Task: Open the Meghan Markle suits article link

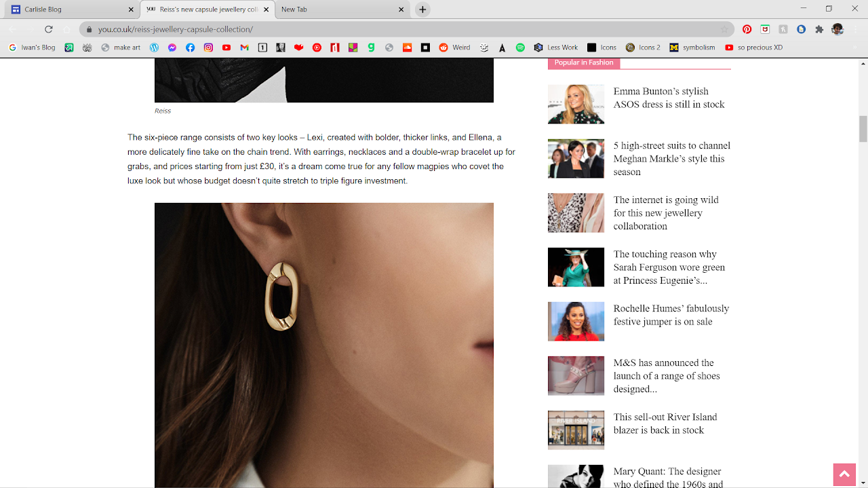Action: [x=671, y=159]
